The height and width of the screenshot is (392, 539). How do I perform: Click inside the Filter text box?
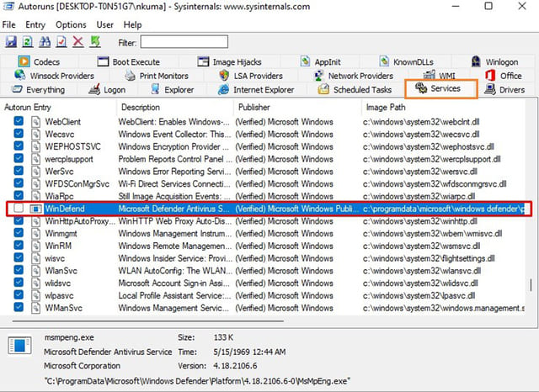coord(184,42)
